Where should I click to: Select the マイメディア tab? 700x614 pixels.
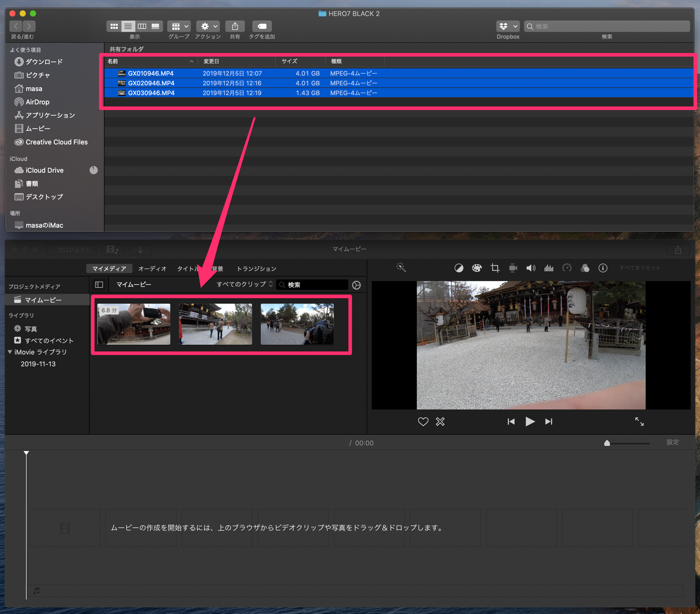(109, 269)
